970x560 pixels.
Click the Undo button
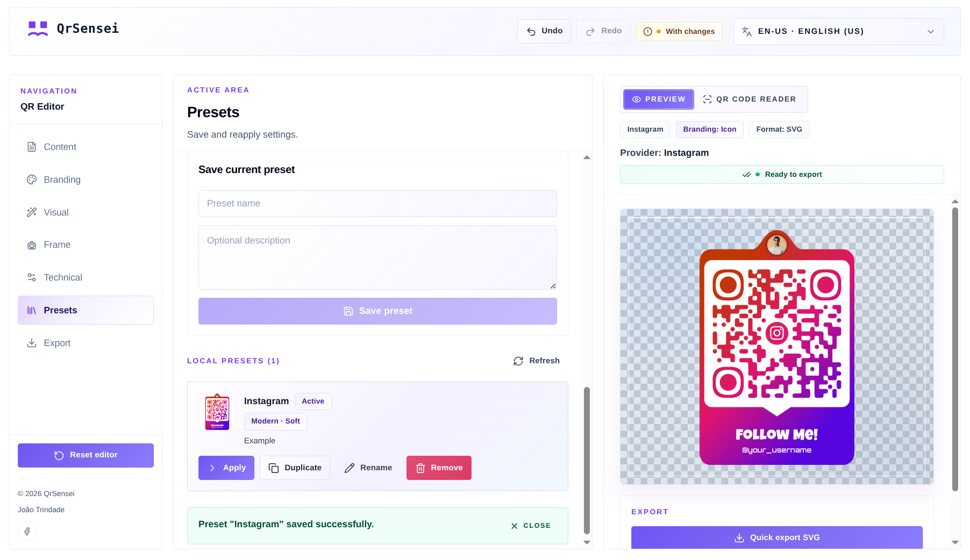544,32
